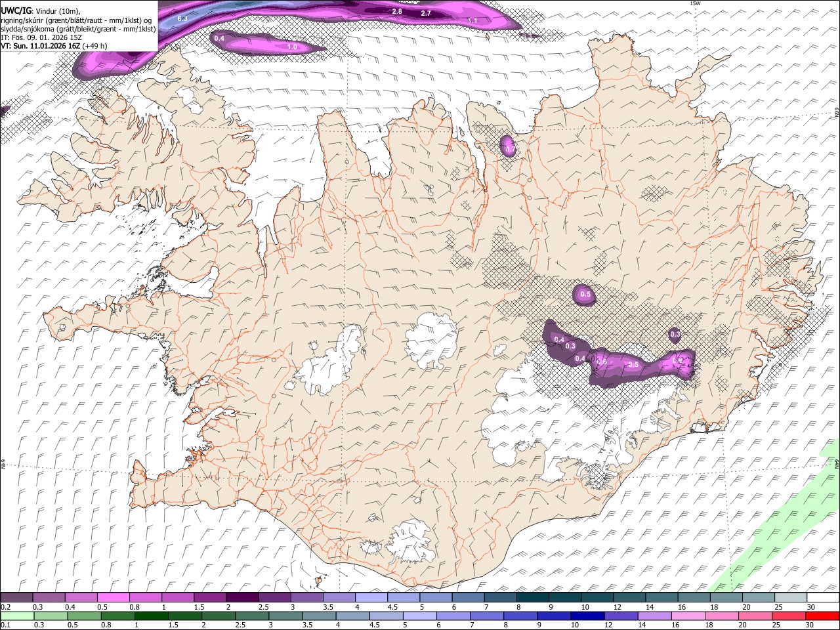Click the violet rain swatch labeled 12
This screenshot has height=630, width=840.
(621, 616)
